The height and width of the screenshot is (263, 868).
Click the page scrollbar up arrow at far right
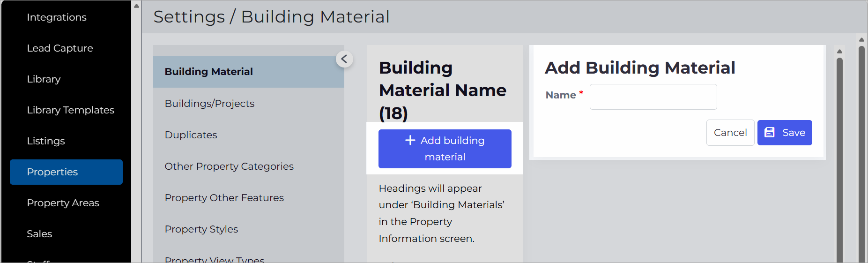(x=861, y=40)
